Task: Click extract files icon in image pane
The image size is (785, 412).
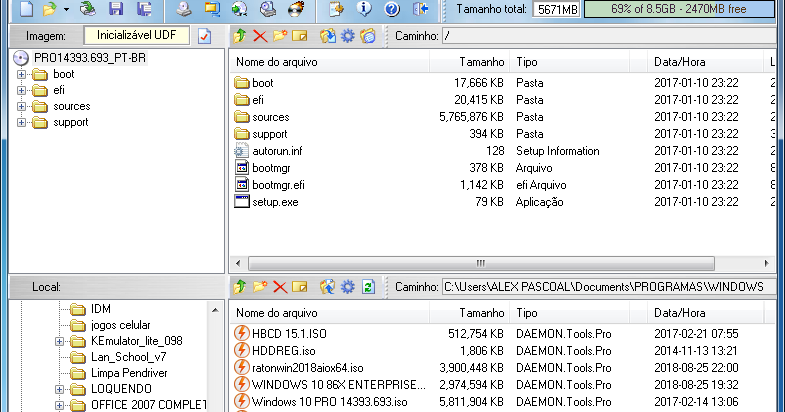Action: click(x=328, y=36)
